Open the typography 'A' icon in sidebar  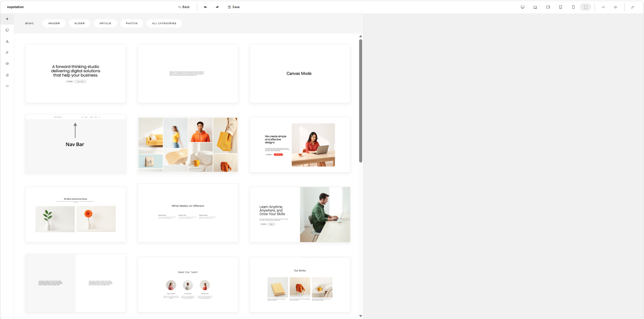point(7,41)
